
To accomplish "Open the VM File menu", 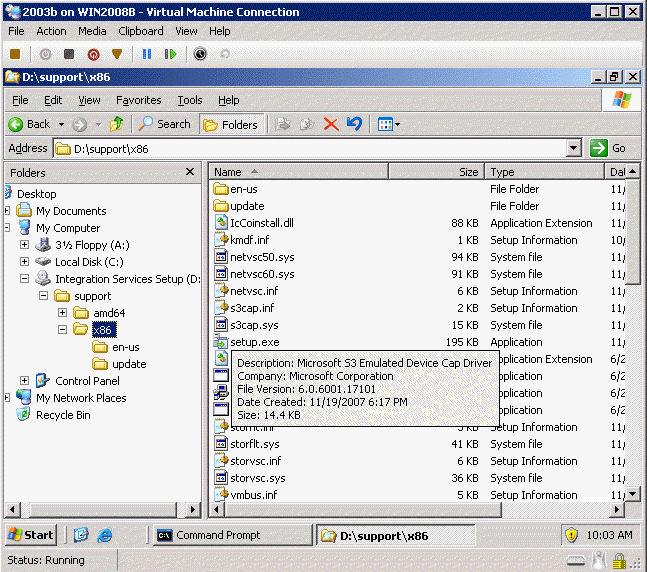I will point(17,31).
